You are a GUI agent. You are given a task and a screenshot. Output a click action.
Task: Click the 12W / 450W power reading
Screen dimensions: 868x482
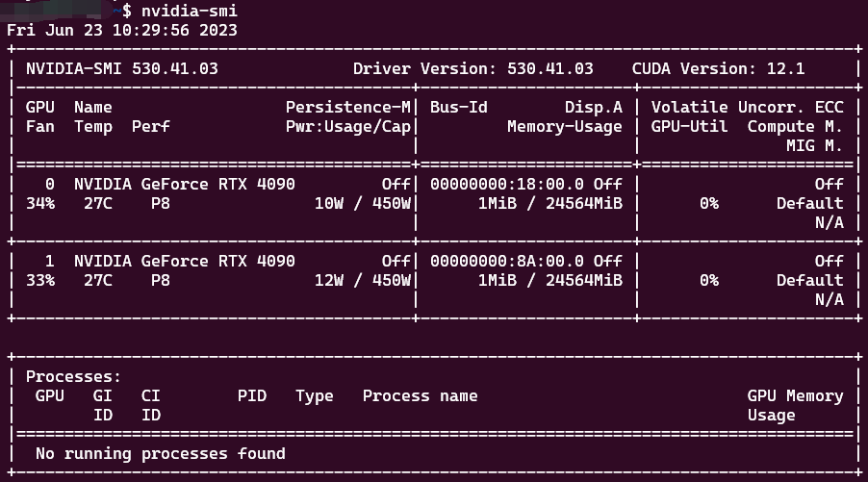click(363, 280)
